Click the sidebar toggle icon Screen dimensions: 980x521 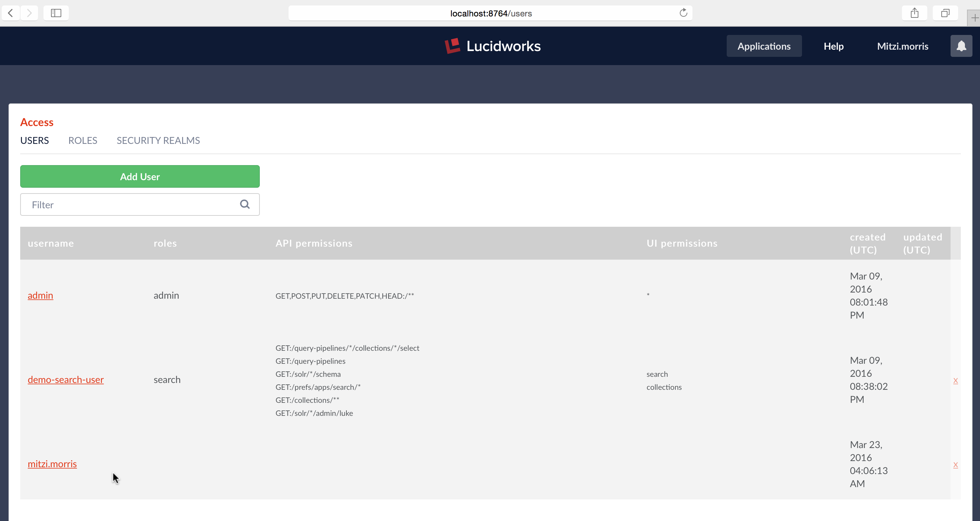tap(55, 12)
